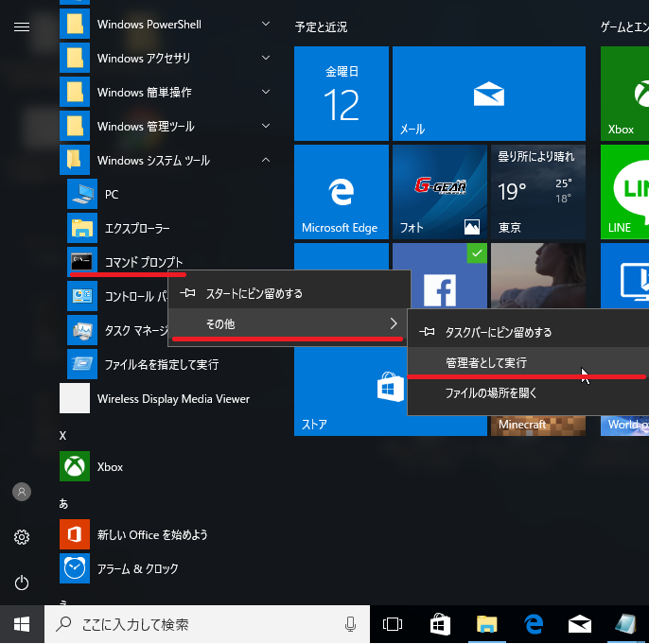Select ファイルの場所を開く
The height and width of the screenshot is (644, 649).
528,392
